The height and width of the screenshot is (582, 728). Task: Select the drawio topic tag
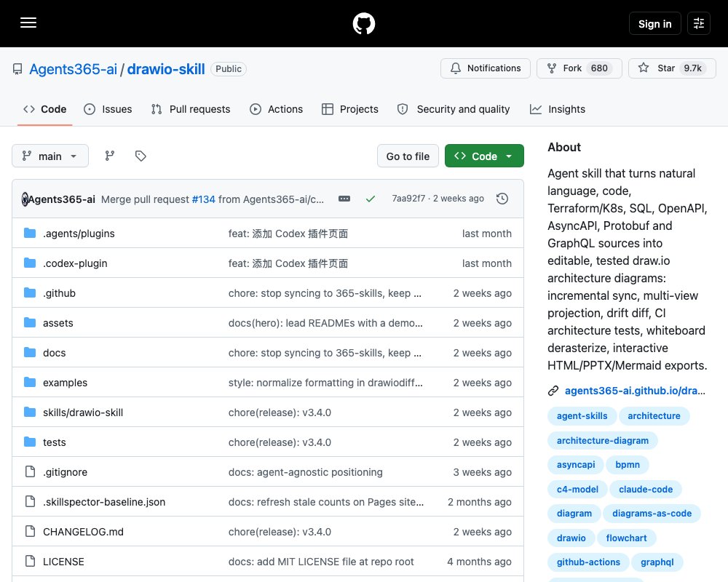(x=571, y=538)
